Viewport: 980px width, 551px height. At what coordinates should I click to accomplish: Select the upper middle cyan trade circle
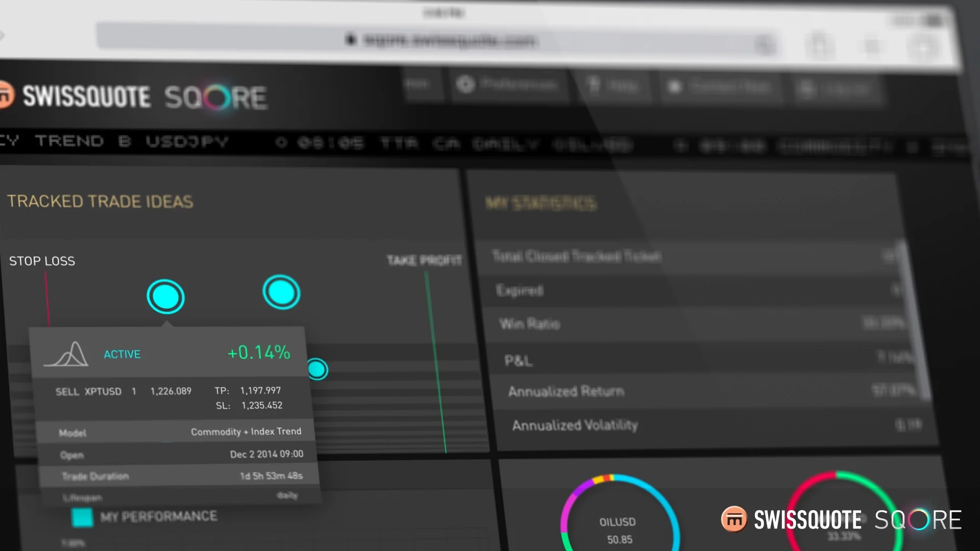point(281,292)
